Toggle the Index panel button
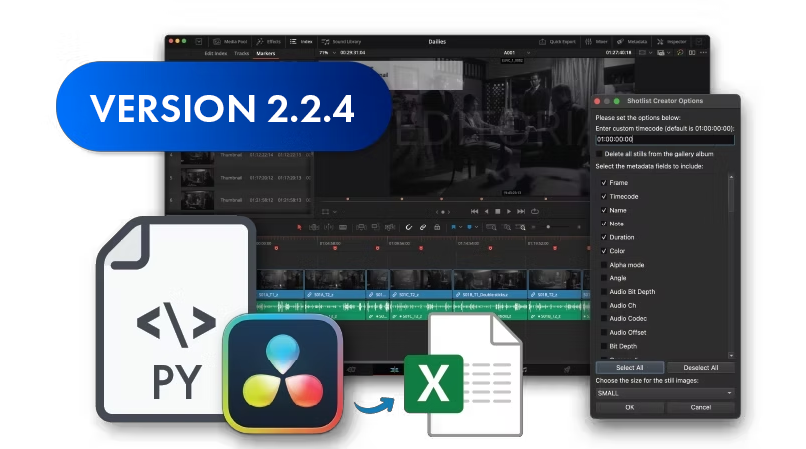The width and height of the screenshot is (806, 449). pyautogui.click(x=301, y=42)
